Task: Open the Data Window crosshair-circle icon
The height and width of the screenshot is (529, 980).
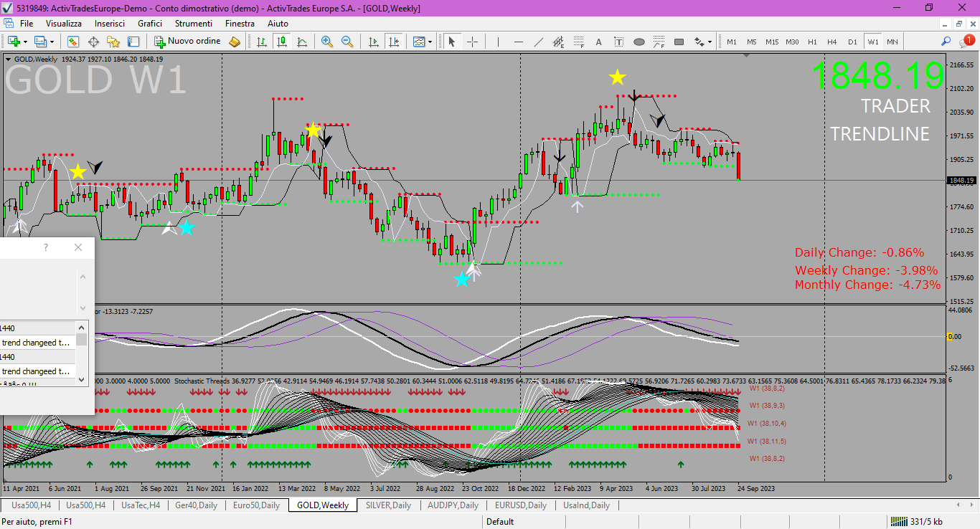Action: point(93,42)
